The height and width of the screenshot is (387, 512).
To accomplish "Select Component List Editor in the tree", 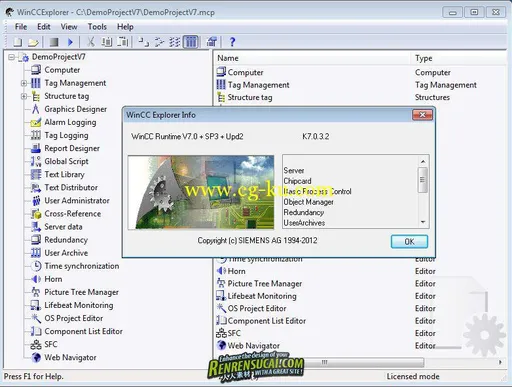I will point(83,331).
